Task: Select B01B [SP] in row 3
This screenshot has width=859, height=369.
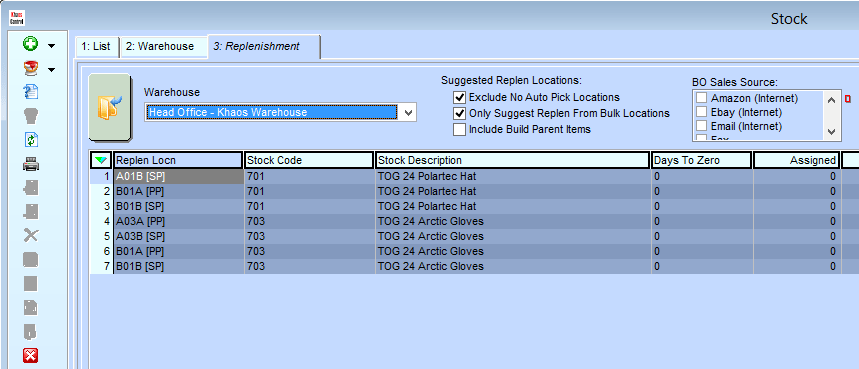Action: [x=178, y=206]
